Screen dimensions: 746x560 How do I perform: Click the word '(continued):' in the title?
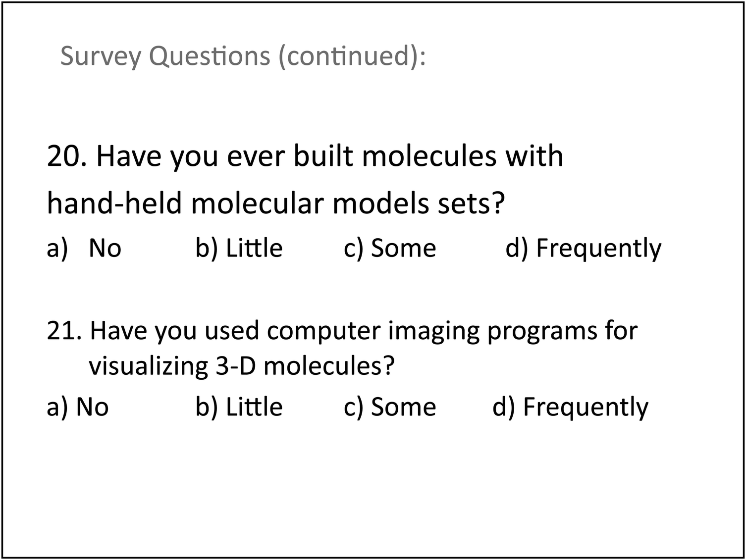coord(352,56)
